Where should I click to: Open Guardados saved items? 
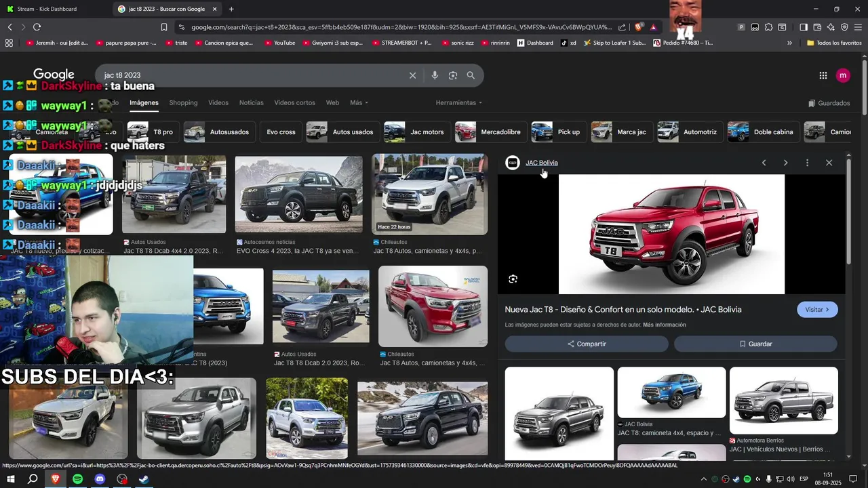click(829, 103)
